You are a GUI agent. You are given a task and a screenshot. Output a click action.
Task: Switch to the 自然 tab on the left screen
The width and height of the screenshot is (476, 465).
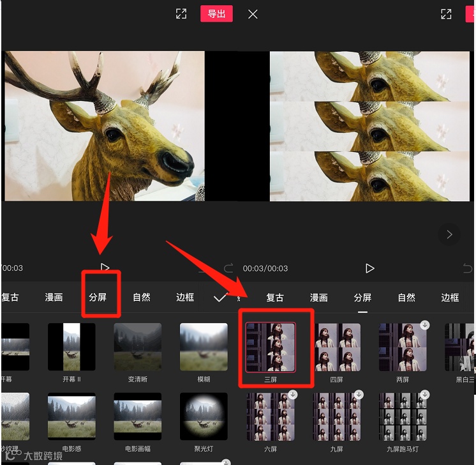[x=142, y=297]
